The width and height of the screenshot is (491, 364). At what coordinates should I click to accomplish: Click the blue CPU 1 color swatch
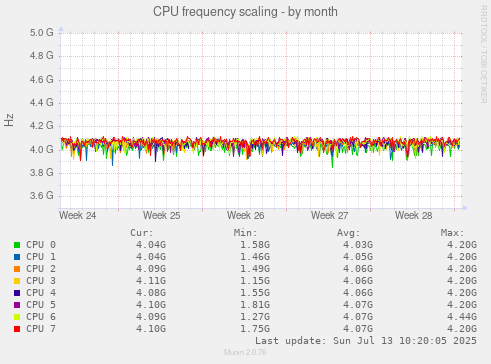[x=17, y=257]
